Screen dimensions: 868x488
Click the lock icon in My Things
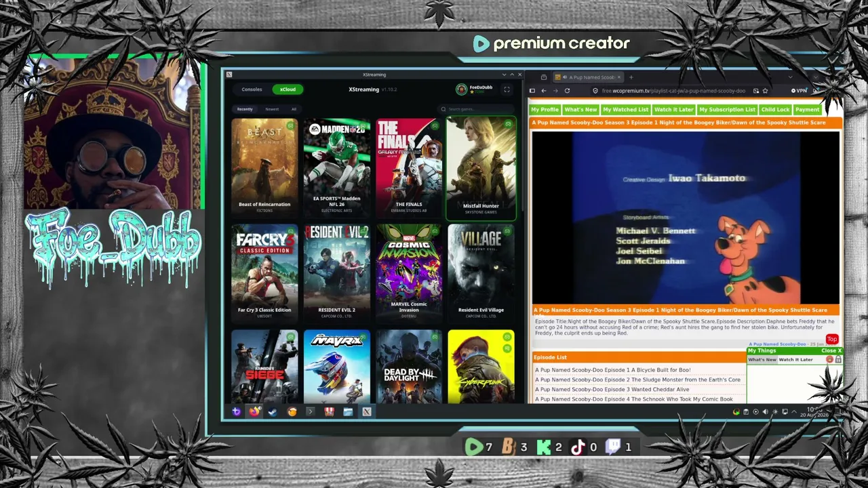coord(838,360)
